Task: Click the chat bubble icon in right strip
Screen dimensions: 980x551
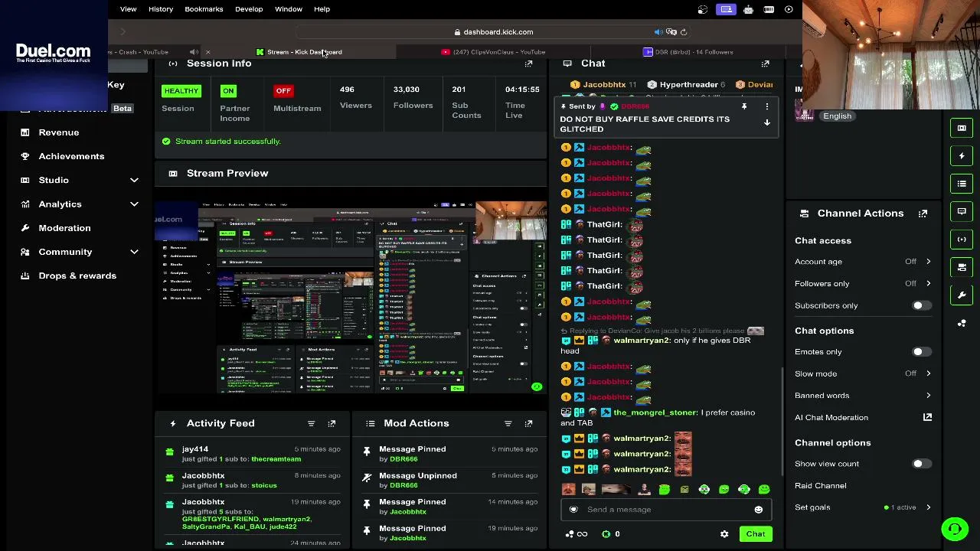Action: pyautogui.click(x=962, y=211)
